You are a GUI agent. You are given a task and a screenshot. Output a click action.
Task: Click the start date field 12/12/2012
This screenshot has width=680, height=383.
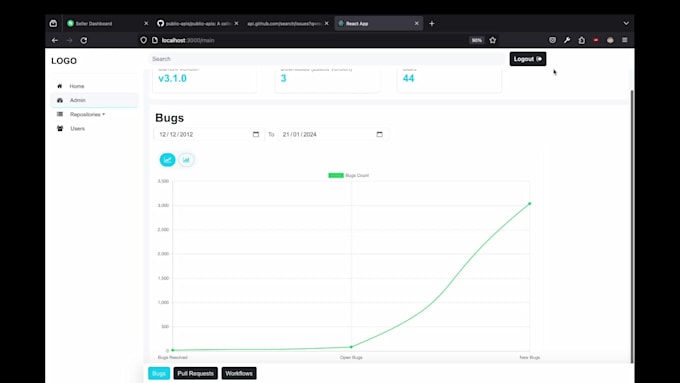point(209,134)
